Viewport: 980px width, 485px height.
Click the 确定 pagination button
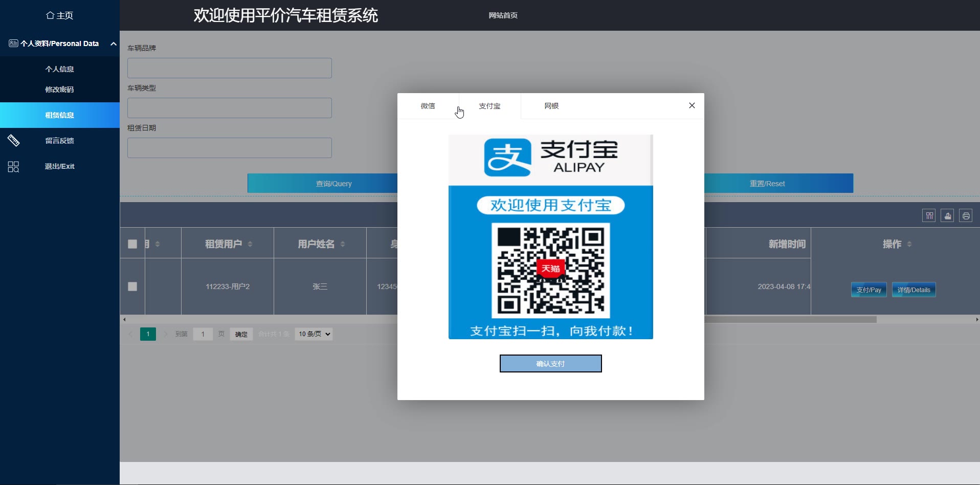coord(241,334)
